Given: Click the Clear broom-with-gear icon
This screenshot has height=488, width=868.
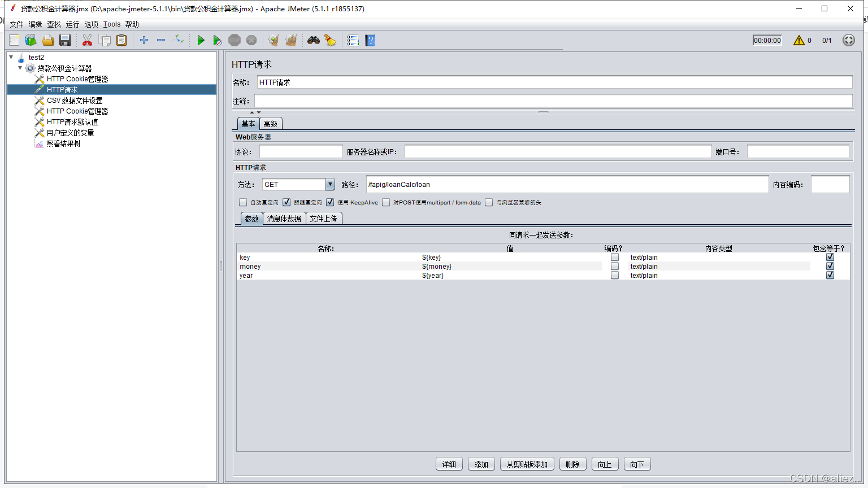Looking at the screenshot, I should [274, 40].
